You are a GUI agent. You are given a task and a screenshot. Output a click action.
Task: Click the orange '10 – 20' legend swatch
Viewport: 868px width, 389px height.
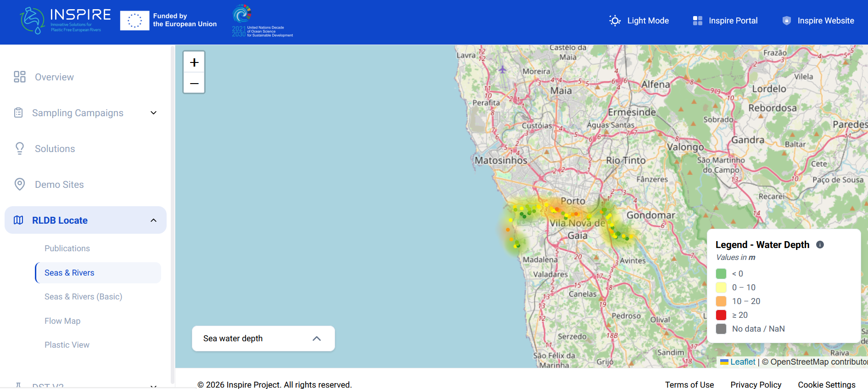click(x=721, y=301)
